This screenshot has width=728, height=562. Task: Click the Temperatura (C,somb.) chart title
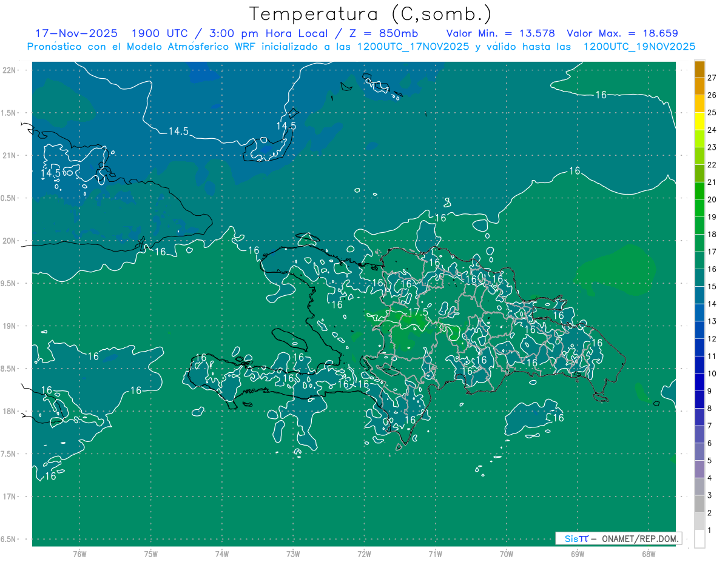370,13
